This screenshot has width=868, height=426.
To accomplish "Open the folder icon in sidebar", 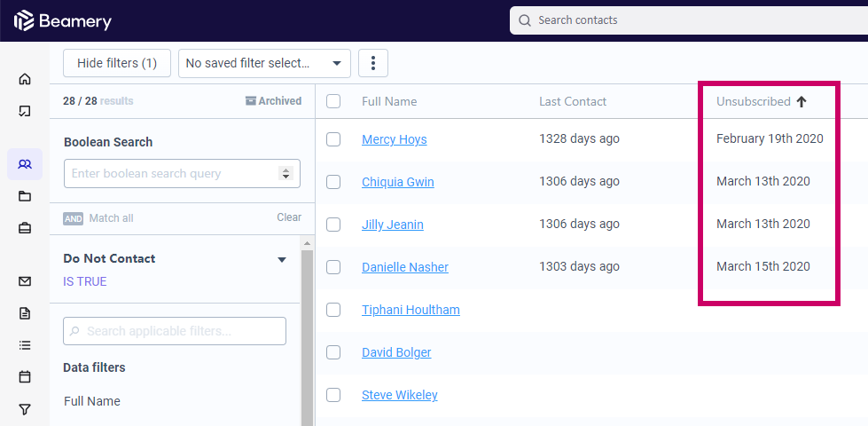I will pyautogui.click(x=24, y=196).
